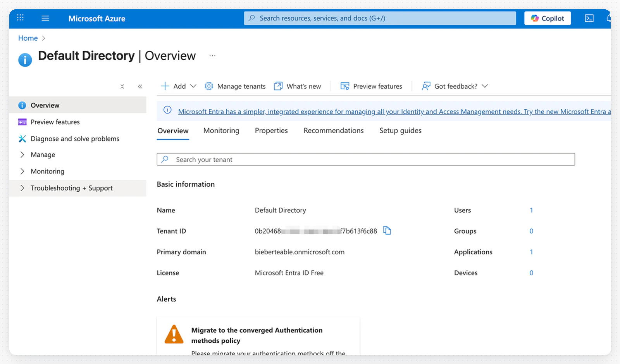Expand Troubleshooting + Support section

coord(78,188)
